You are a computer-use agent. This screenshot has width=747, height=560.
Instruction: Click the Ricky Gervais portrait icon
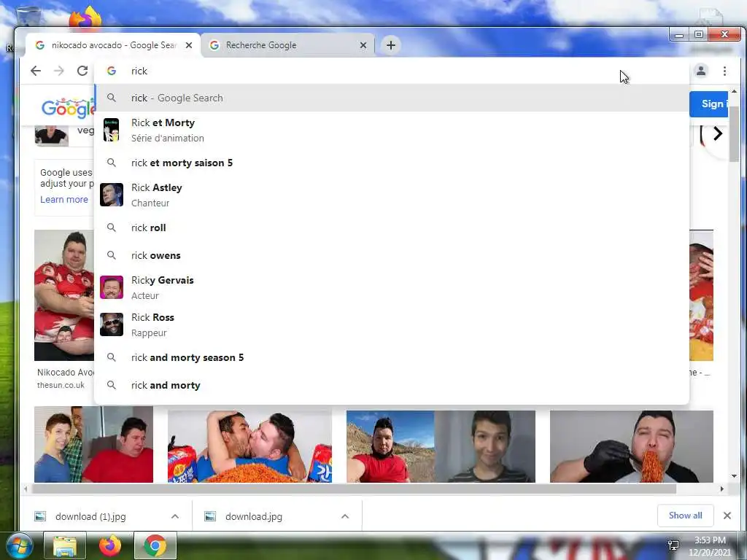click(x=112, y=287)
